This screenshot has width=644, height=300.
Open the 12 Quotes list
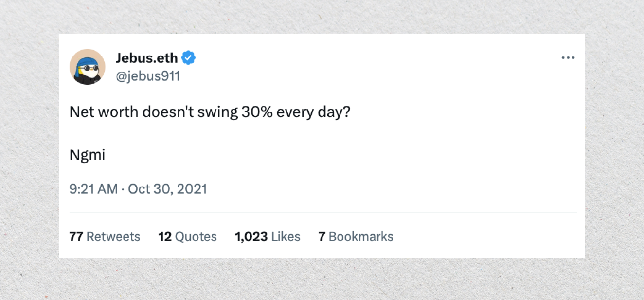tap(187, 237)
